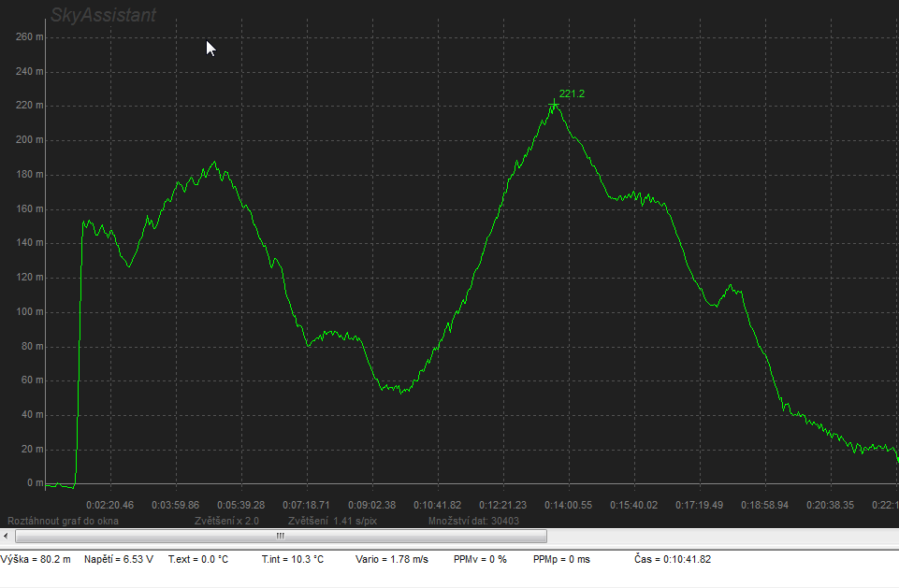Screen dimensions: 899x588
Task: Click 'Roztáhnout graf do okna' label
Action: [x=63, y=521]
